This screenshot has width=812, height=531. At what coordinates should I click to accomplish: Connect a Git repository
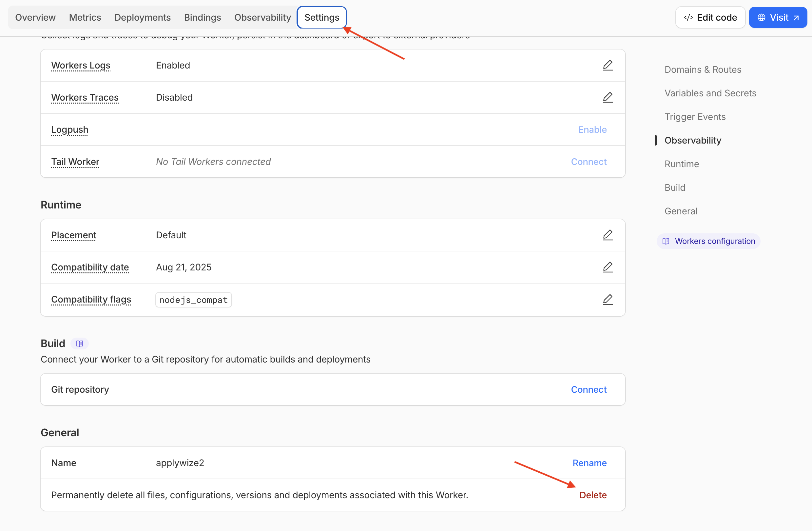tap(589, 389)
